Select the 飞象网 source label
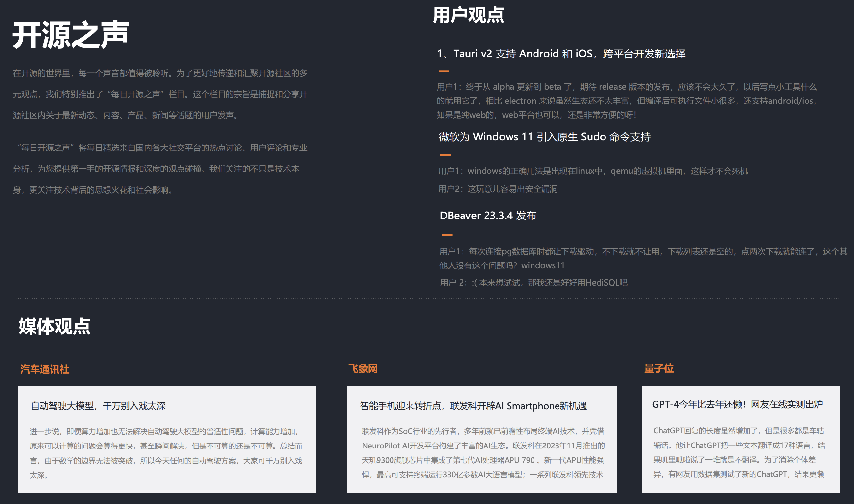This screenshot has width=854, height=504. tap(363, 369)
